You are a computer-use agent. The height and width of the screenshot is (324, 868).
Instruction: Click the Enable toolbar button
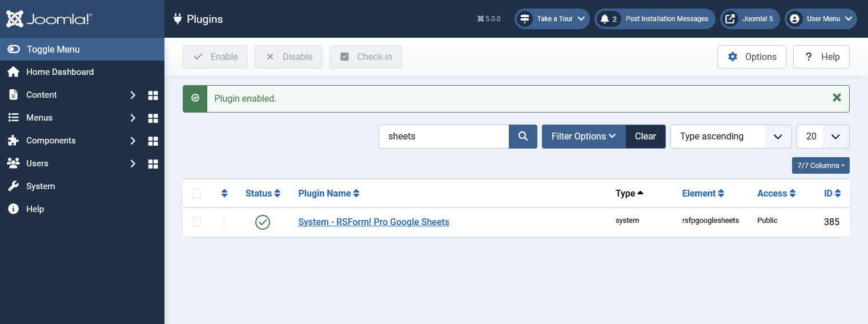(x=215, y=57)
